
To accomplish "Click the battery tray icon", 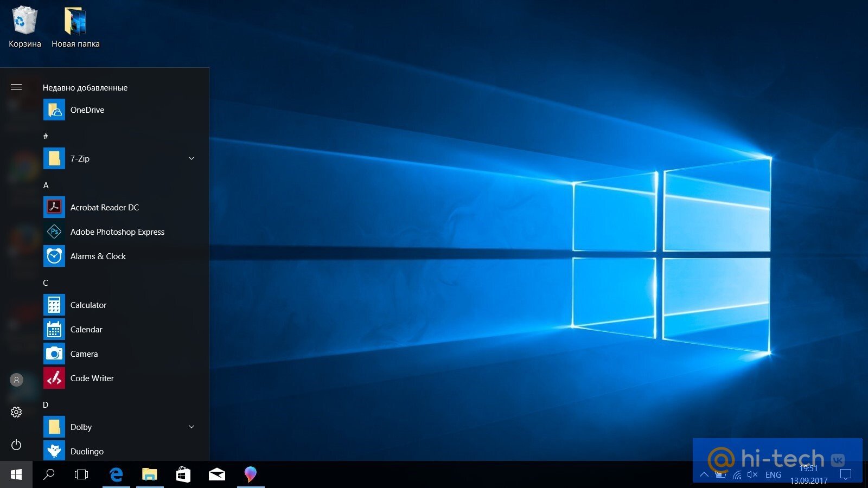I will coord(720,474).
